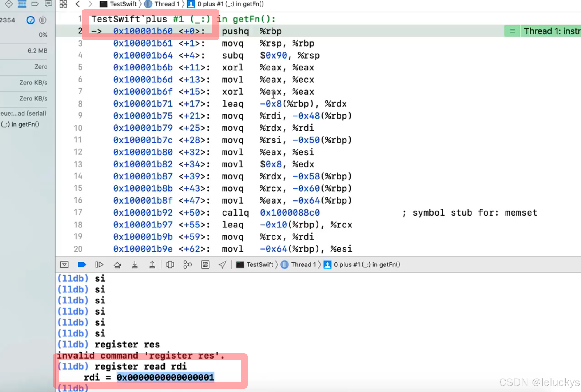This screenshot has height=392, width=581.
Task: Click gutter at line 17 callq memset
Action: click(78, 213)
